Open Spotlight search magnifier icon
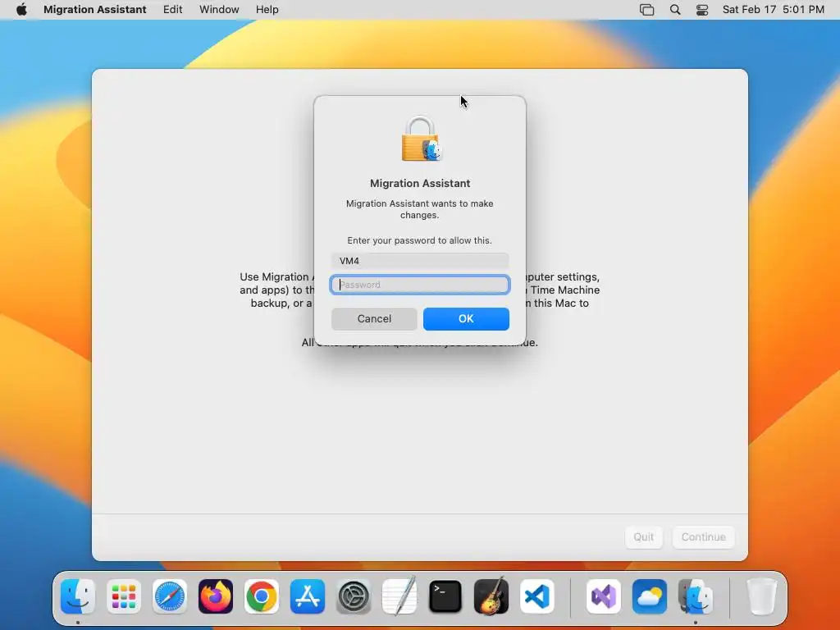 pyautogui.click(x=675, y=10)
